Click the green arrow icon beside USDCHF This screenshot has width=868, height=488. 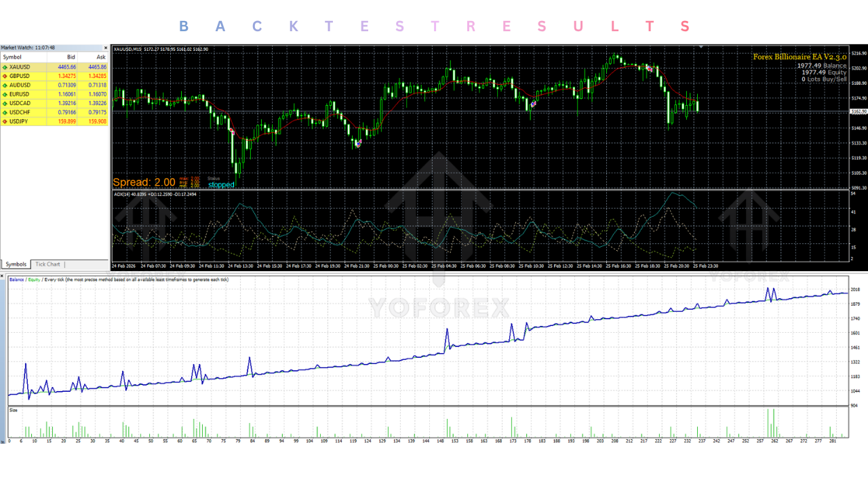(x=5, y=112)
